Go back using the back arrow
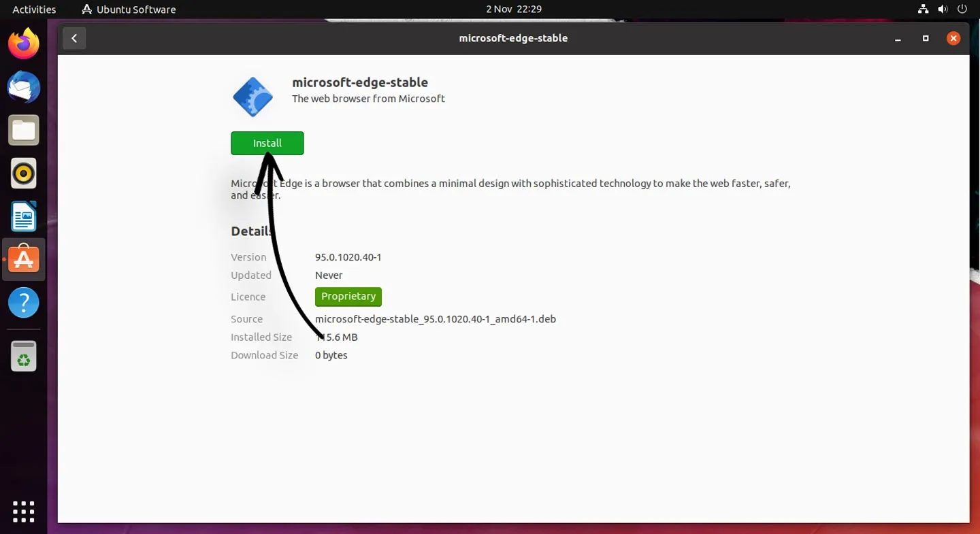The height and width of the screenshot is (534, 980). click(74, 38)
